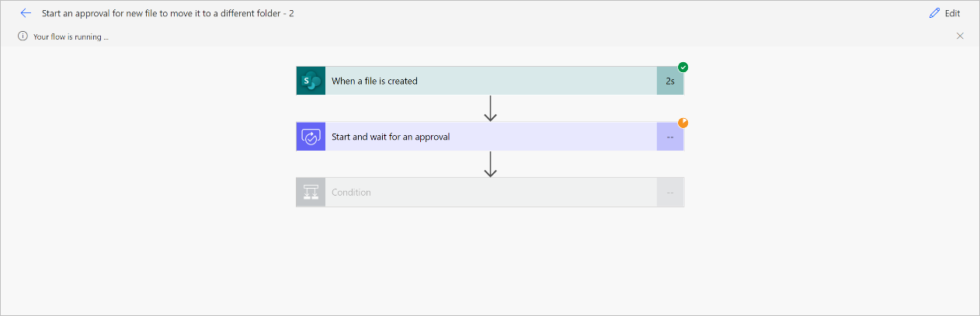Click the 2s duration indicator

(x=670, y=81)
